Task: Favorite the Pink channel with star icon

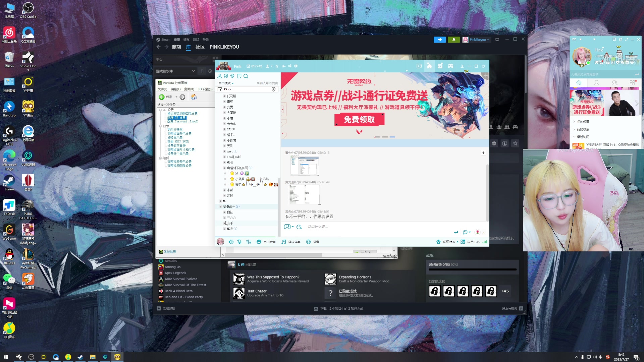Action: point(277,66)
